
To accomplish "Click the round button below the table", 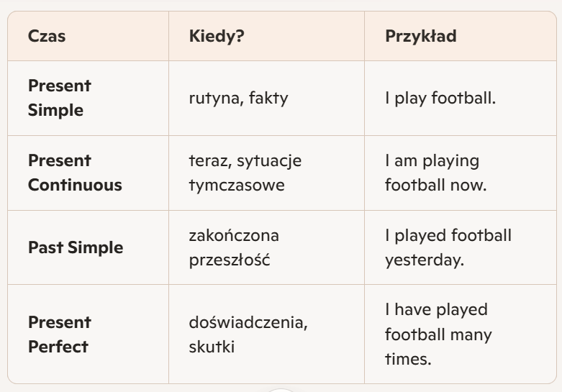I will click(x=281, y=389).
